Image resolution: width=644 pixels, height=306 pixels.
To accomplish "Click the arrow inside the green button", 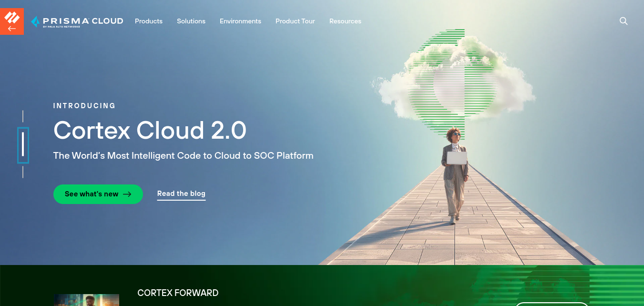I will [127, 194].
